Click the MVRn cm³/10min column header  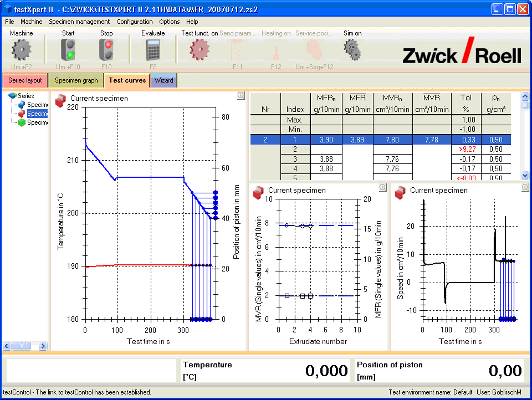393,104
